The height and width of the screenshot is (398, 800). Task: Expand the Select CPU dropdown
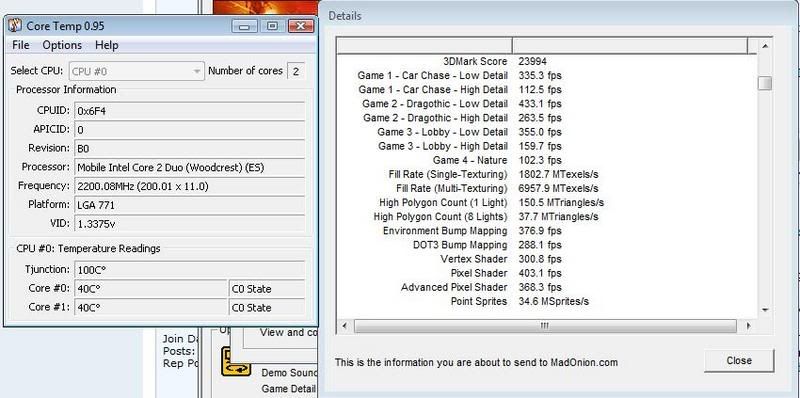pos(136,71)
